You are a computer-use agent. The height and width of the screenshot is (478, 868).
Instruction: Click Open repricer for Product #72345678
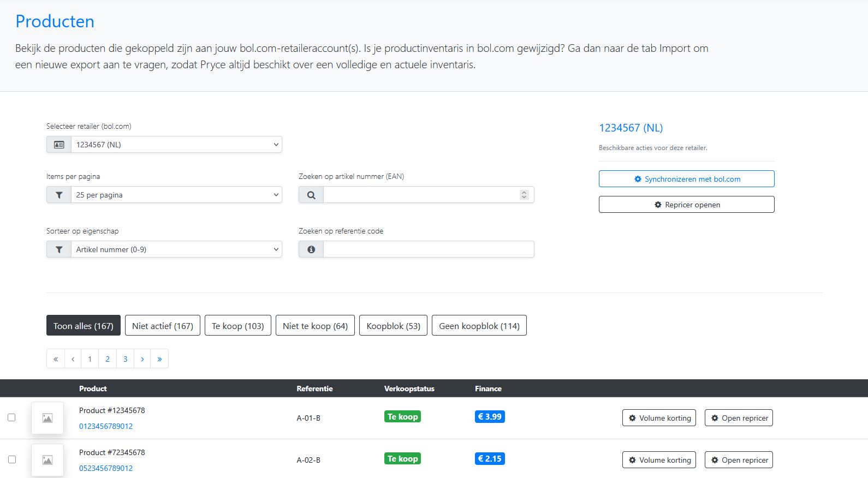pyautogui.click(x=739, y=460)
